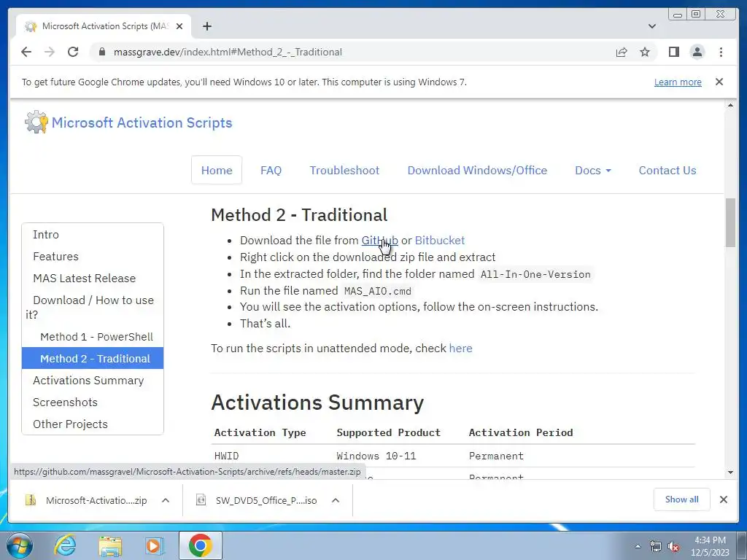Expand options for the zip download
This screenshot has width=747, height=560.
point(166,500)
